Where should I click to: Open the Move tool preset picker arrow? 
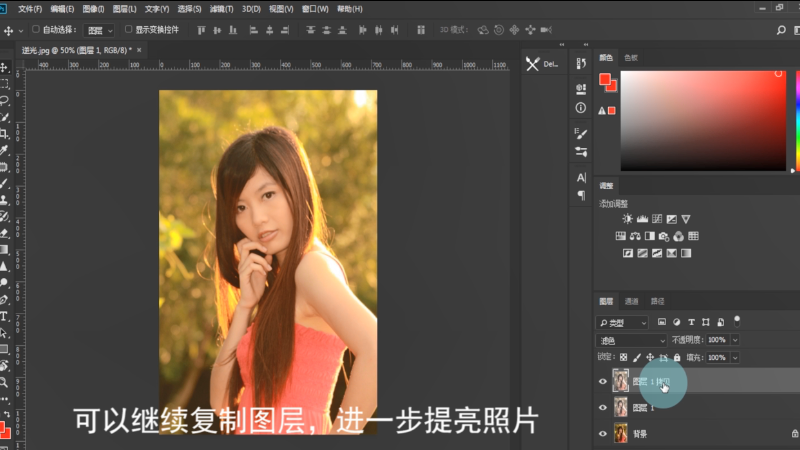(x=21, y=31)
